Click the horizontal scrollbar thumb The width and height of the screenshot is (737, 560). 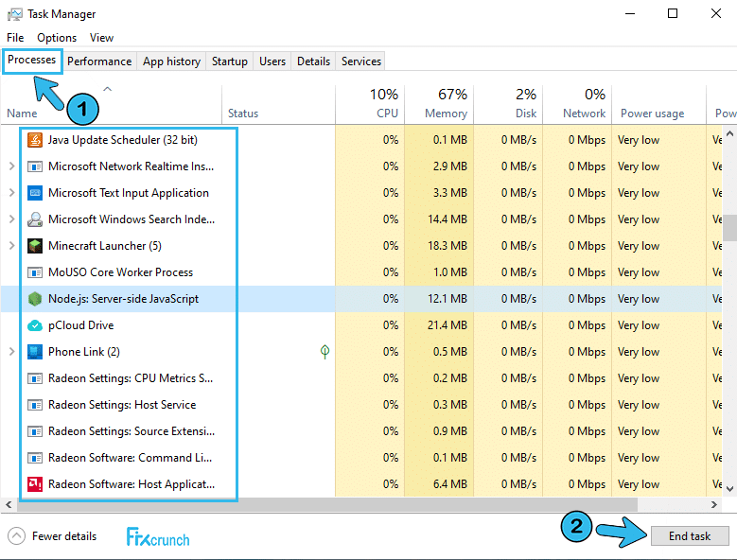coord(327,504)
